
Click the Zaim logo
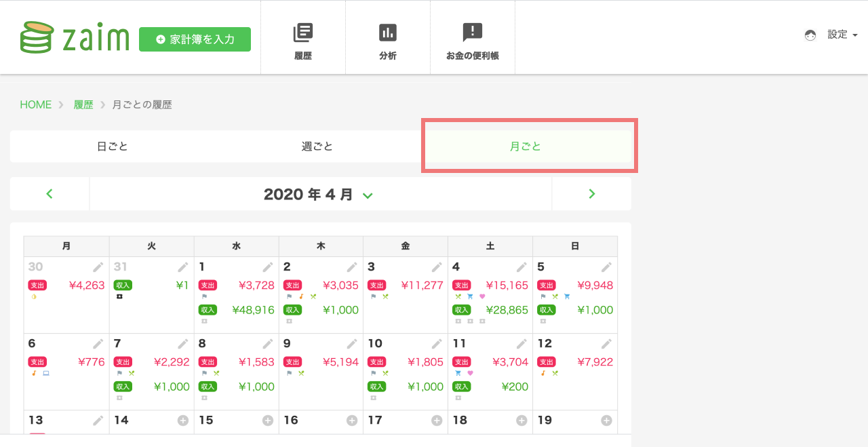coord(75,37)
